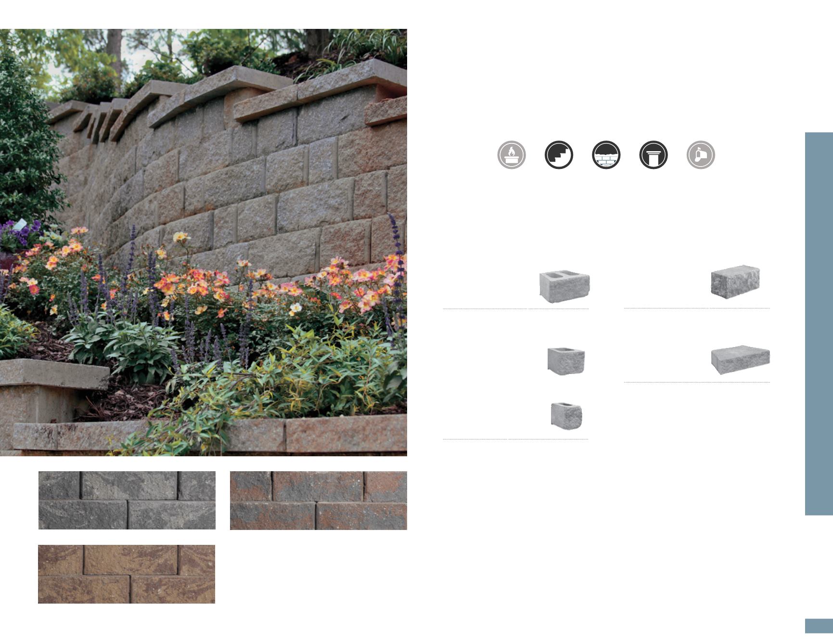This screenshot has height=644, width=833.
Task: Choose the retaining wall brick icon
Action: (x=606, y=155)
